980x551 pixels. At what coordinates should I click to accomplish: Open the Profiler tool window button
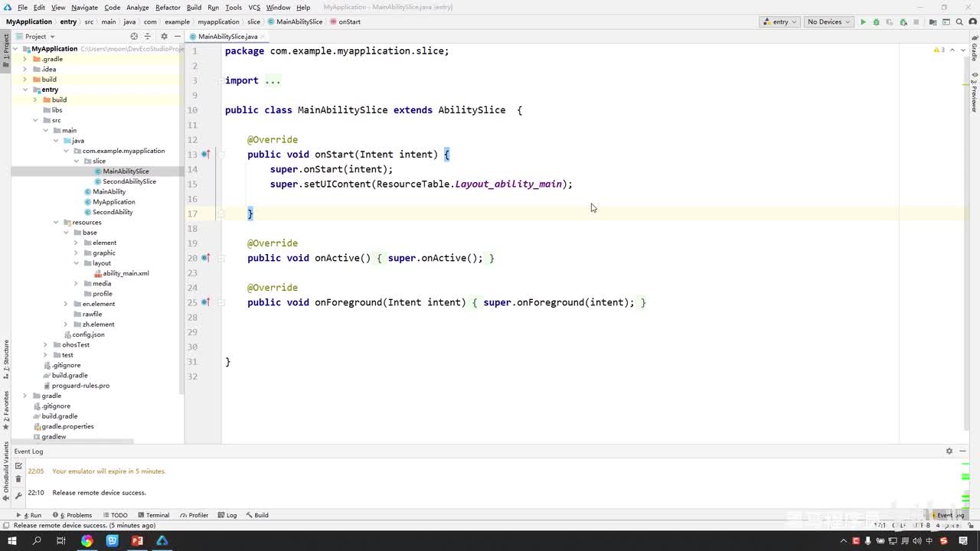pos(194,515)
